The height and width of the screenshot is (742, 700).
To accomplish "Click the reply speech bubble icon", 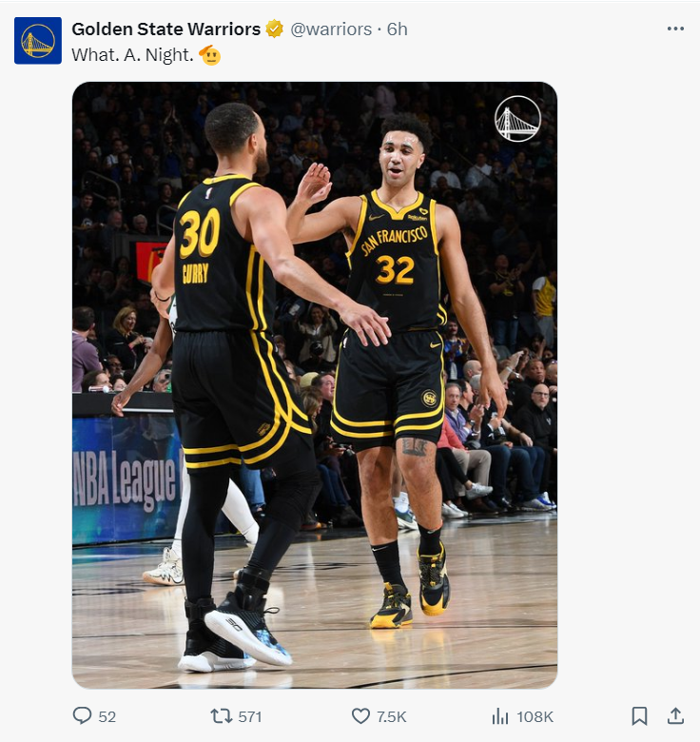I will [83, 716].
